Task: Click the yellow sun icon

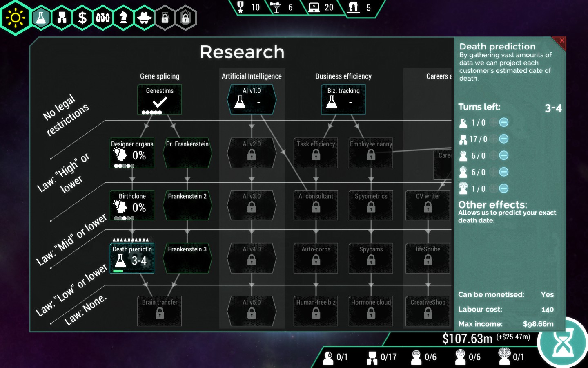Action: (x=16, y=18)
